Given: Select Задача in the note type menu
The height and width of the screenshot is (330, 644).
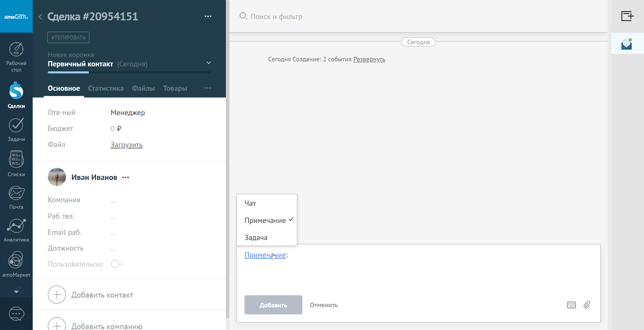Looking at the screenshot, I should click(256, 238).
